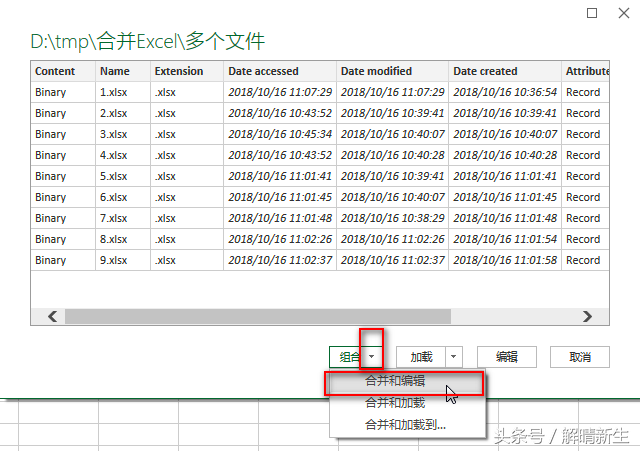
Task: Click Record in the 1.xlsx row
Action: click(x=583, y=92)
